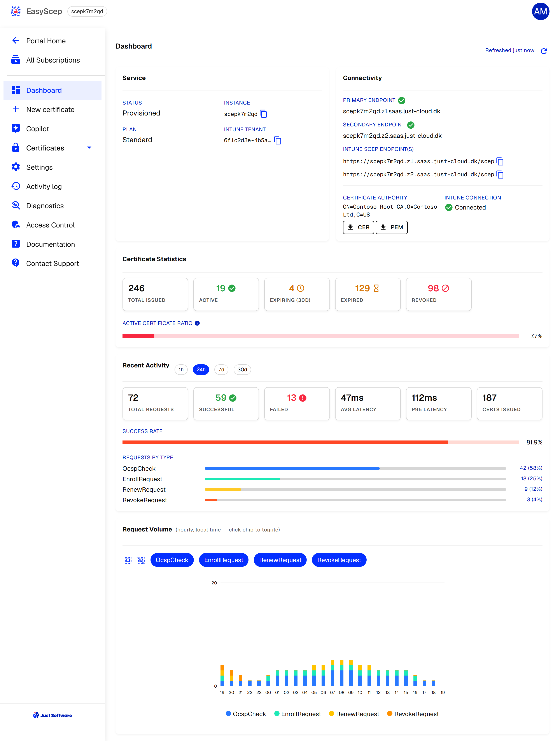Select the 1h time range
The width and height of the screenshot is (560, 741).
click(x=181, y=369)
